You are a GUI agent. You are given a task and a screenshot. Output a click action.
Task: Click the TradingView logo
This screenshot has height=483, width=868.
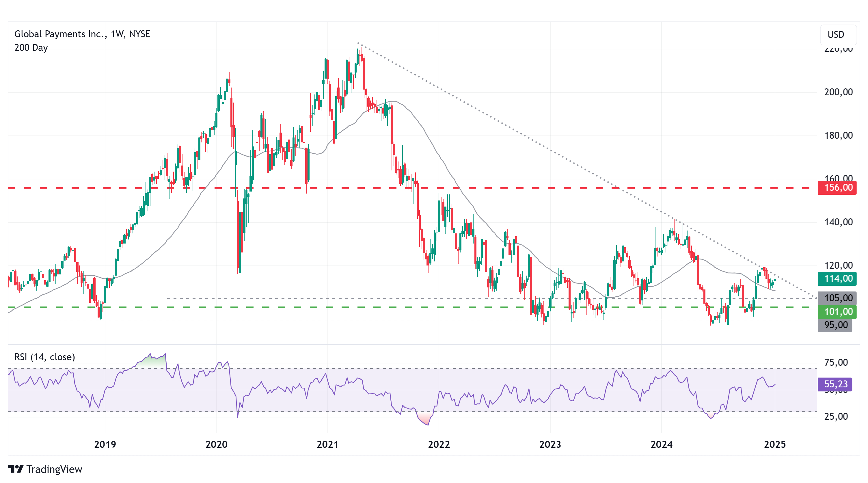(x=45, y=469)
